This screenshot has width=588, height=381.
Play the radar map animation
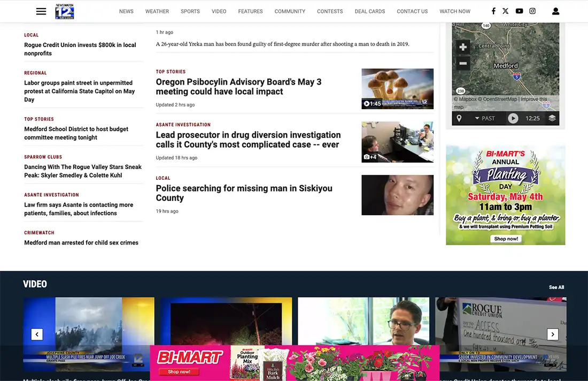point(513,118)
